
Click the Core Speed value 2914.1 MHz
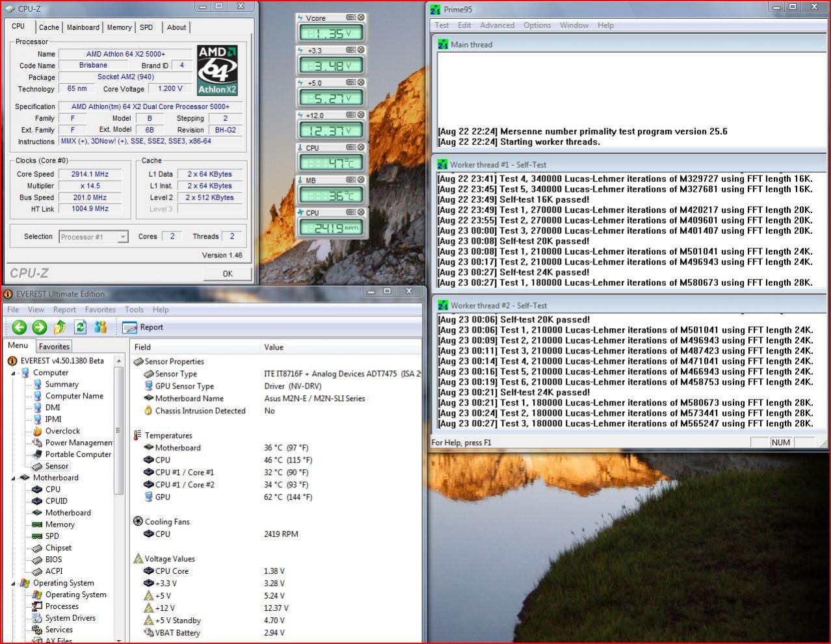(x=90, y=174)
